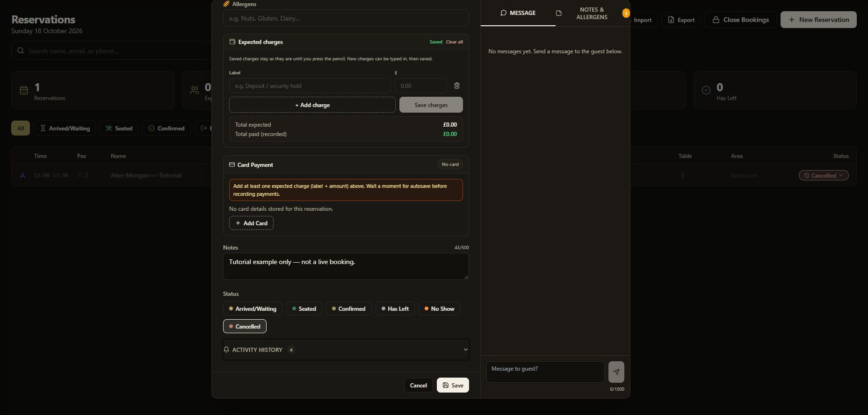Set status to Seated
This screenshot has width=868, height=415.
click(x=304, y=308)
